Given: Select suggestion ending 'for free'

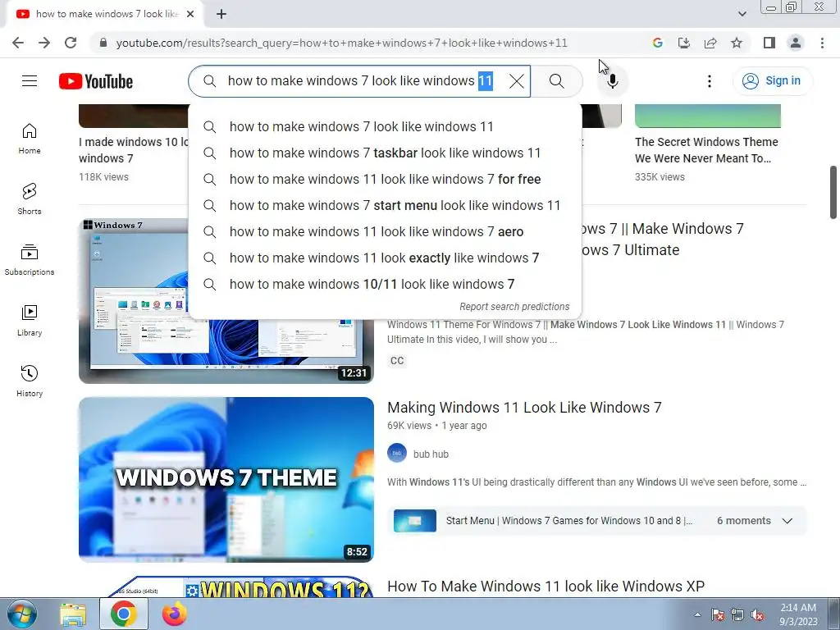Looking at the screenshot, I should click(385, 179).
